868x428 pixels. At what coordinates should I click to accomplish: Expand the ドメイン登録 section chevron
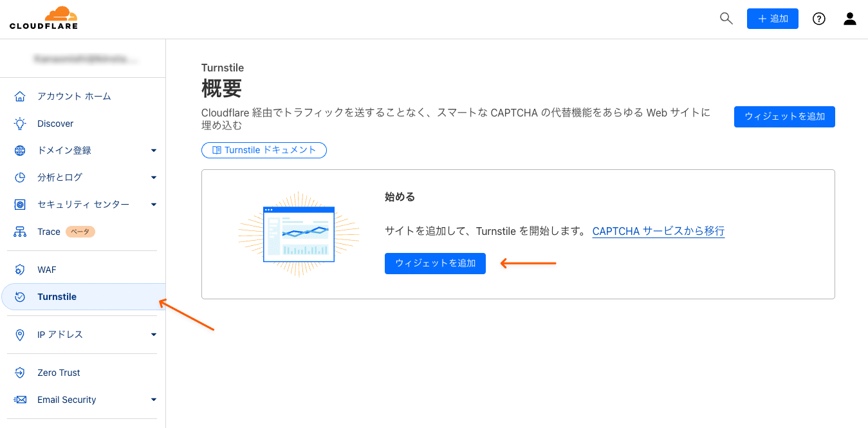point(154,150)
